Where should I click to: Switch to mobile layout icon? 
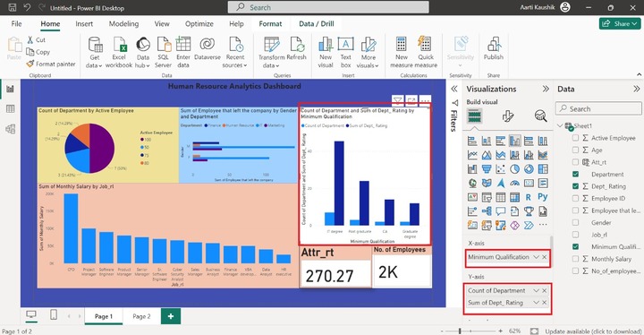pos(54,314)
